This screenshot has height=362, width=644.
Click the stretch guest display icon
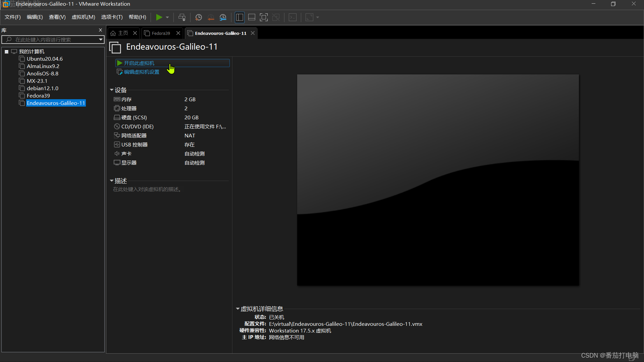tap(310, 17)
